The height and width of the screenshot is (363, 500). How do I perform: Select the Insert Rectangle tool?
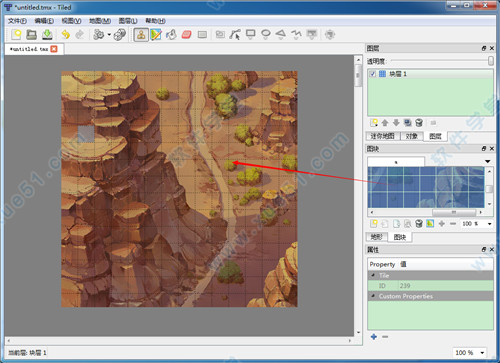pyautogui.click(x=250, y=34)
